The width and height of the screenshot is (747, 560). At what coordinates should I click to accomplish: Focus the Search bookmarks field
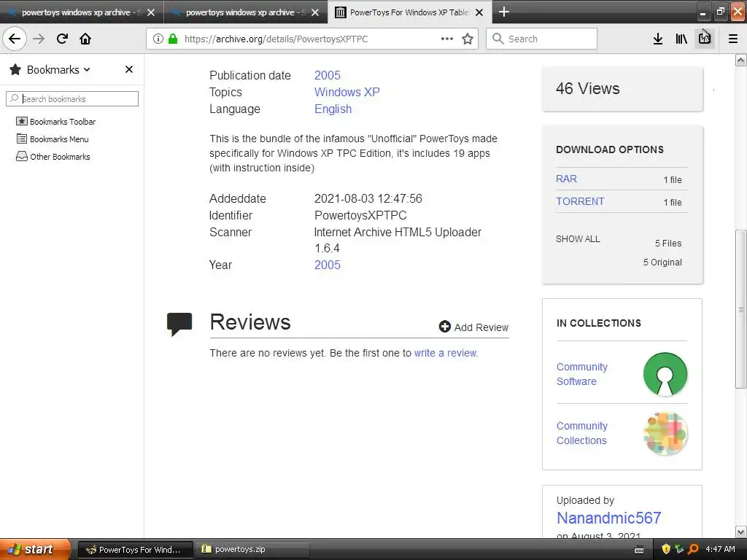[x=72, y=98]
